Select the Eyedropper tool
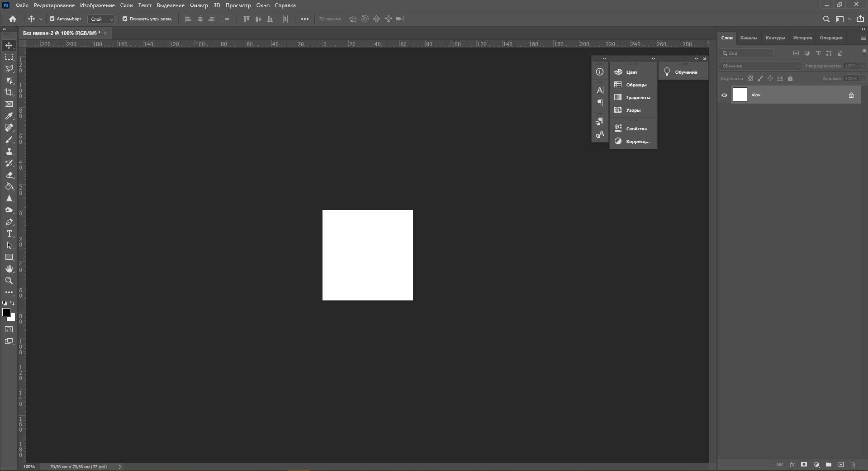Screen dimensions: 868x471 9,116
